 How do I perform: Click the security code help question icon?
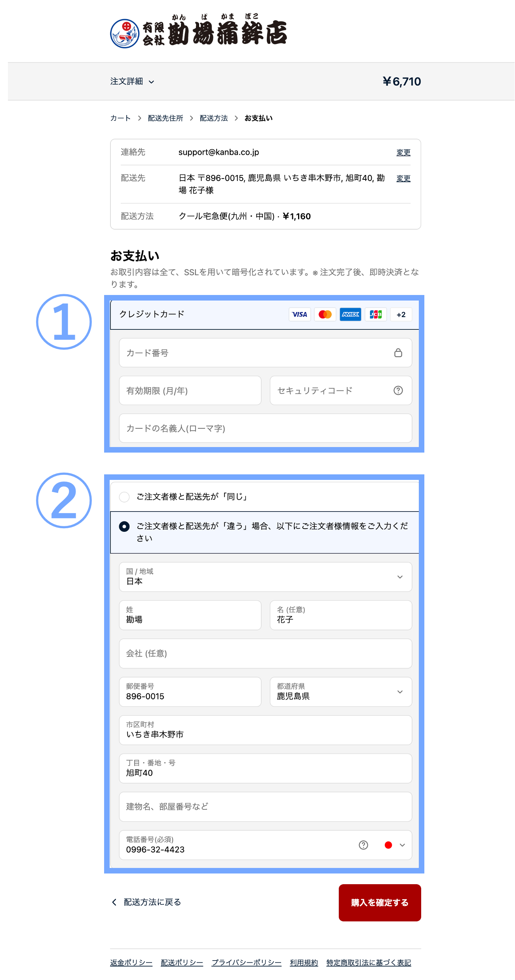(x=398, y=390)
